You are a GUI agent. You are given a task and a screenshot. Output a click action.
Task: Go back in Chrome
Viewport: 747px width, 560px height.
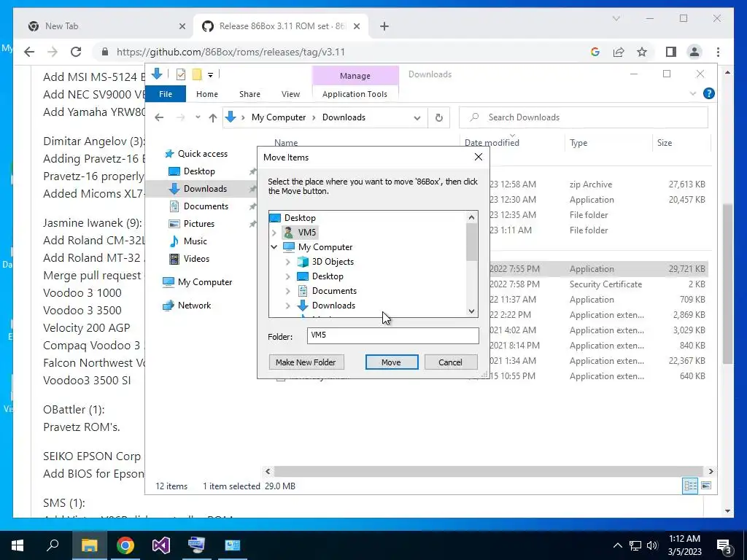[29, 52]
